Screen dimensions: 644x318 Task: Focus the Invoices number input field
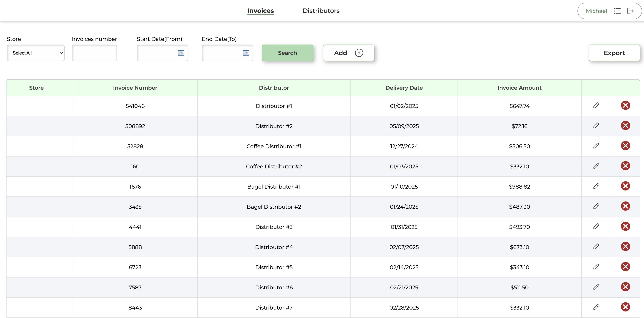(x=94, y=53)
